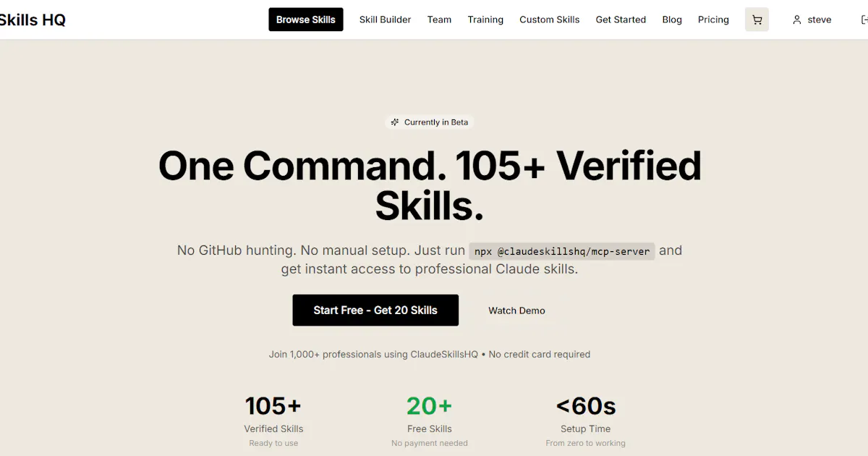Visit the Blog

tap(672, 20)
